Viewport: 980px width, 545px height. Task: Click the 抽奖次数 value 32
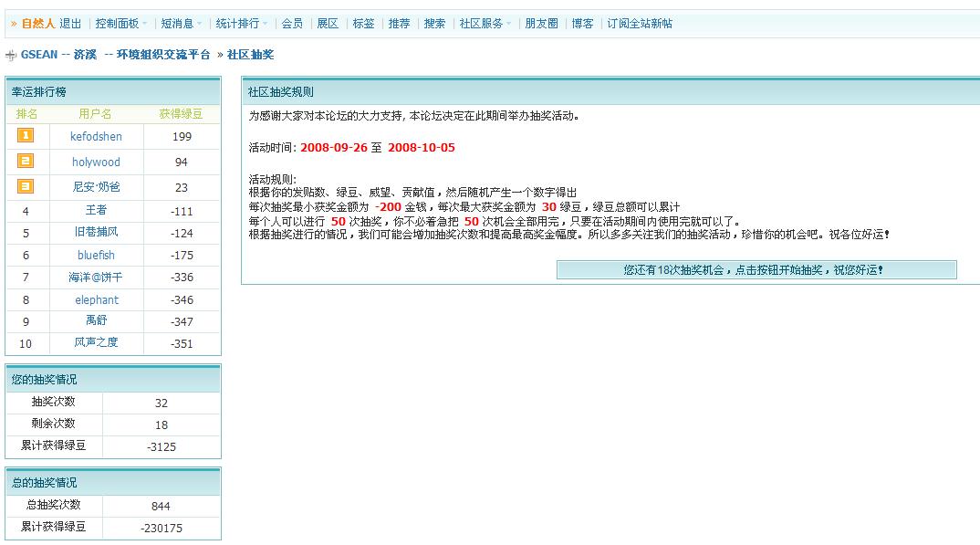[162, 404]
